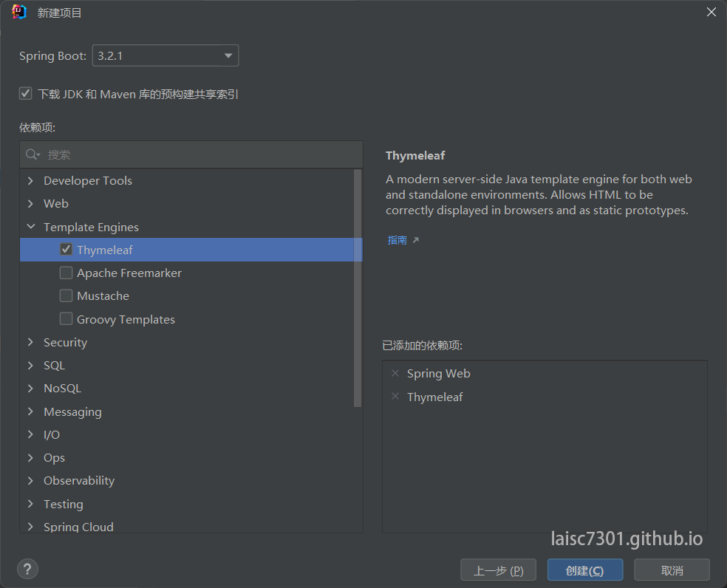
Task: Remove Thymeleaf using its X icon
Action: point(395,397)
